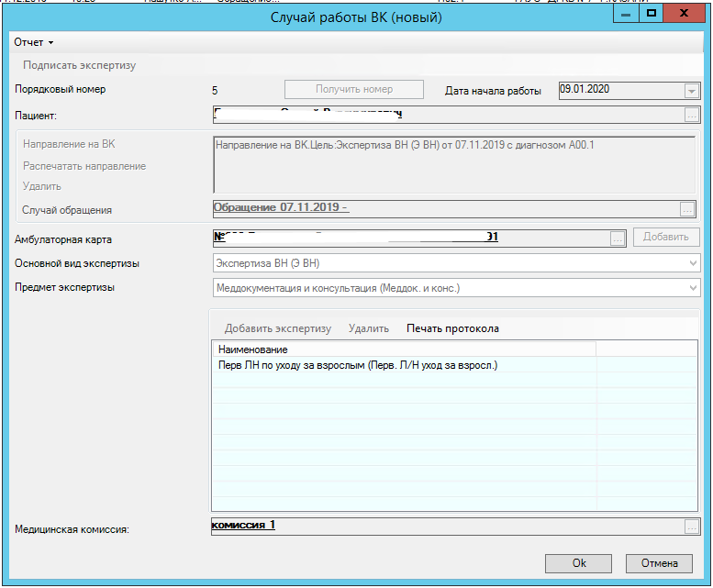Open the case of treatment ellipsis button
Image resolution: width=713 pixels, height=588 pixels.
click(x=687, y=209)
